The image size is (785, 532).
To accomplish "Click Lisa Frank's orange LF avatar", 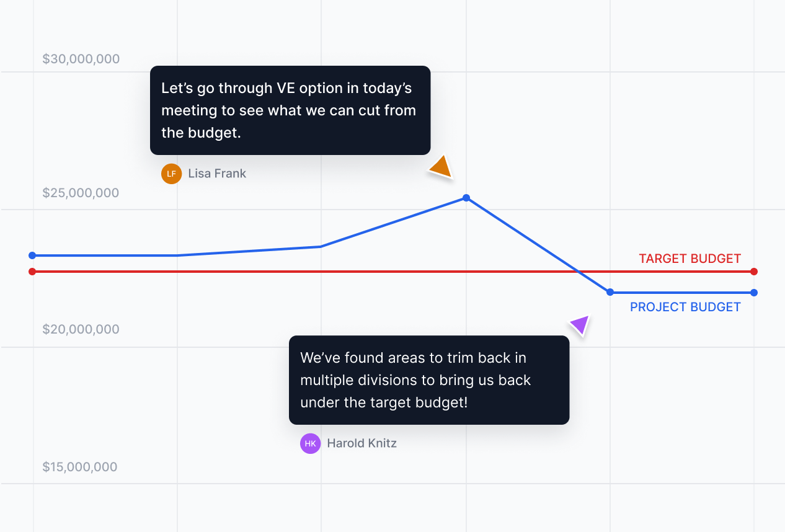I will pyautogui.click(x=171, y=174).
